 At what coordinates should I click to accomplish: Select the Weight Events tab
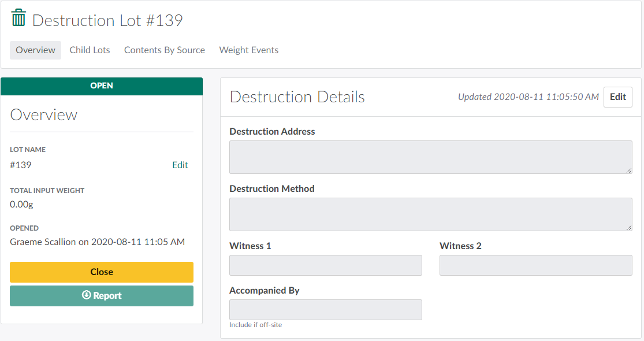pyautogui.click(x=249, y=50)
